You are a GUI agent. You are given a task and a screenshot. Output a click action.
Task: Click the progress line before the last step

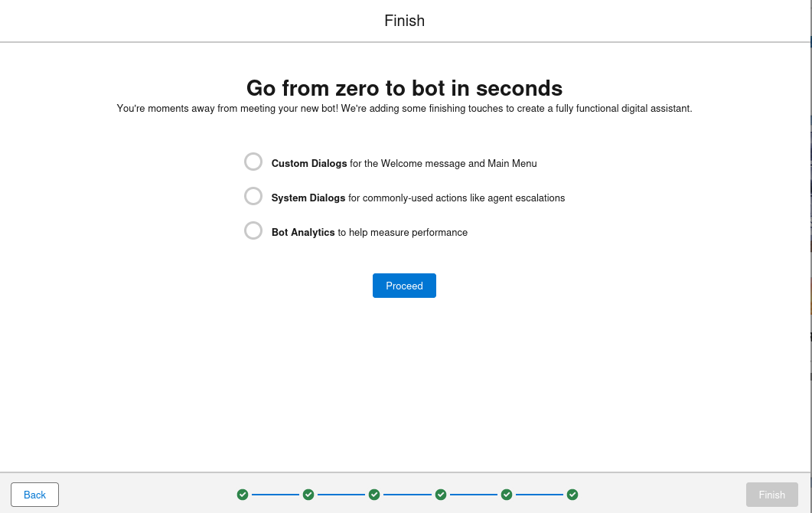540,495
